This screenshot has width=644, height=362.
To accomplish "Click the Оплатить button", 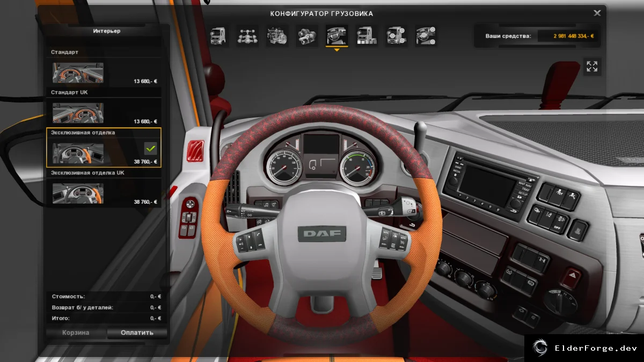I will [x=137, y=333].
